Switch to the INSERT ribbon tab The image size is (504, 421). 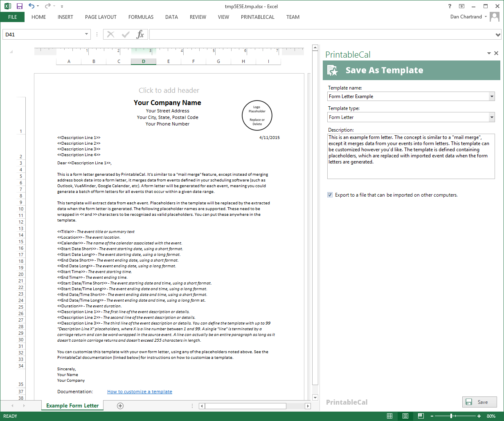65,17
